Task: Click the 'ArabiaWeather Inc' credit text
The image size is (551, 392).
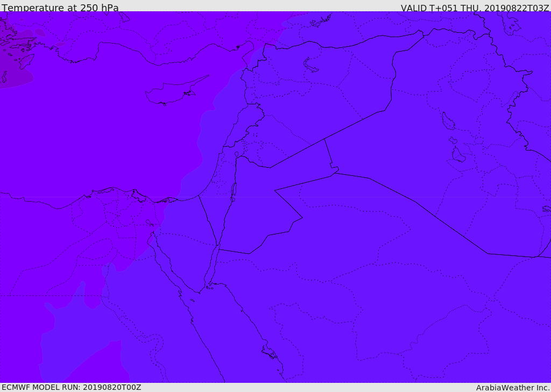Action: point(513,388)
